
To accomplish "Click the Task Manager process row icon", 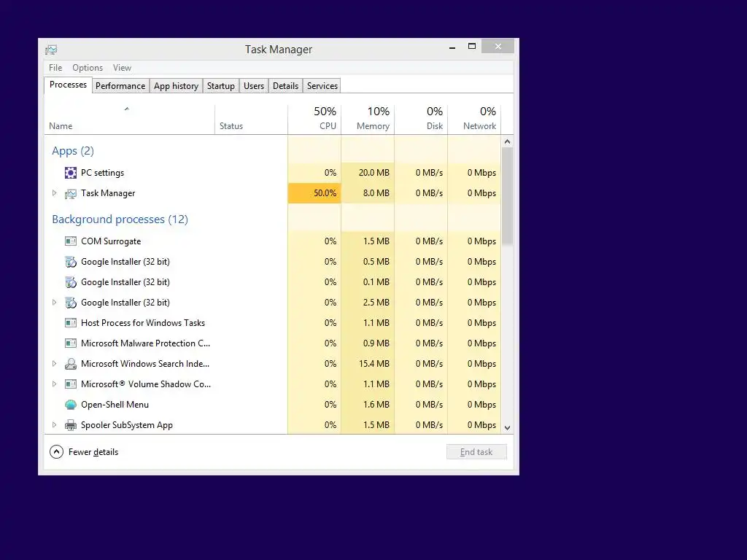I will 71,193.
